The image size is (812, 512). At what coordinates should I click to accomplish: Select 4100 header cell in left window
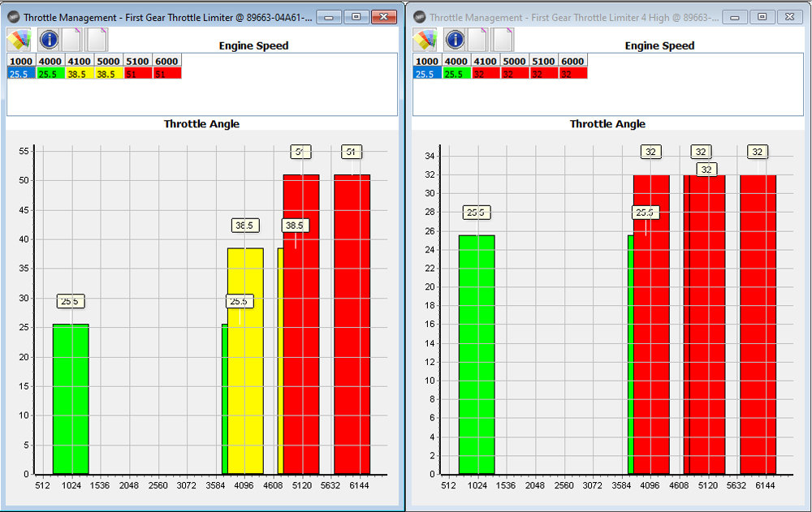pos(80,61)
